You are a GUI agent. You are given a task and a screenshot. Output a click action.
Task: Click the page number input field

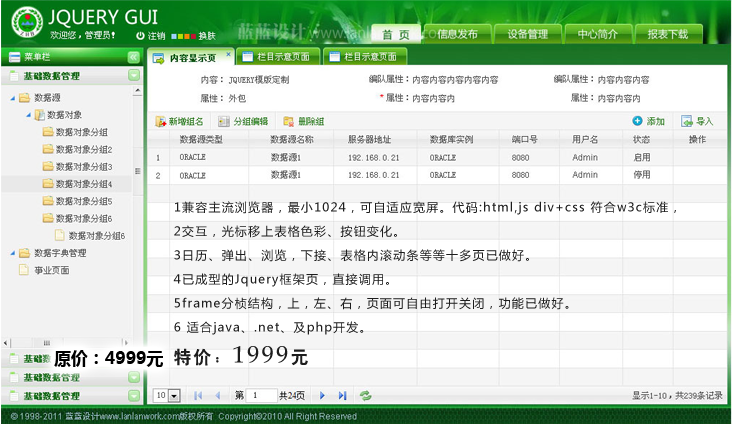click(x=262, y=396)
